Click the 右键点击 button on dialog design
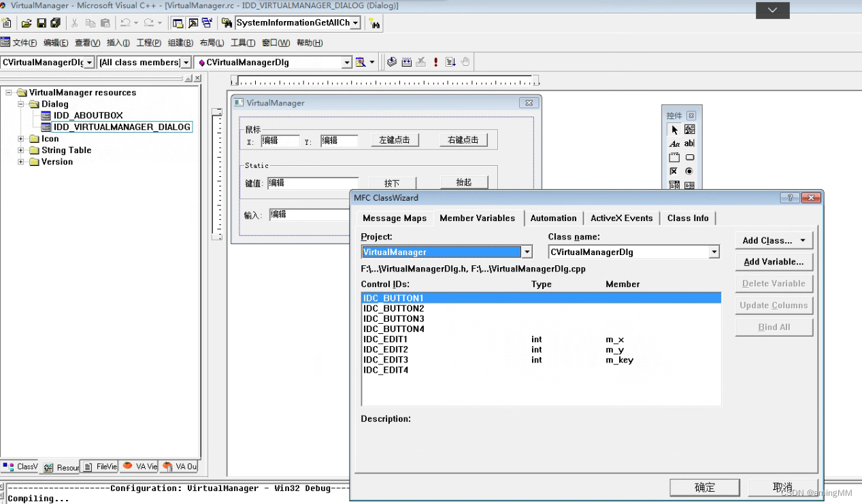Screen dimensions: 862x504 click(x=463, y=140)
